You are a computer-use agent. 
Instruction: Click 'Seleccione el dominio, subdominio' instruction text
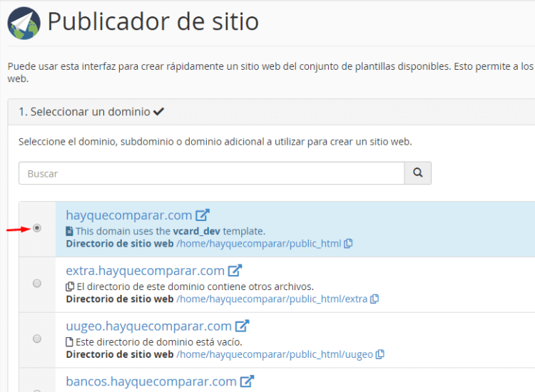215,142
